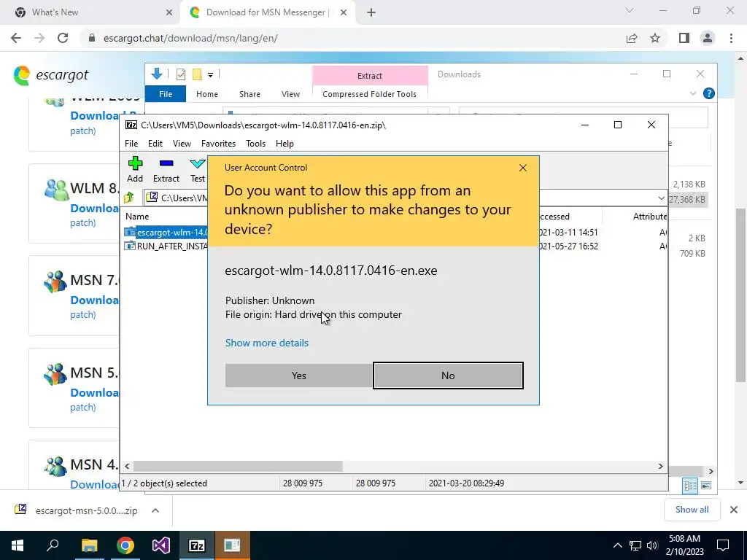Expand the Chrome tab search chevron
This screenshot has height=560, width=747.
[x=630, y=10]
